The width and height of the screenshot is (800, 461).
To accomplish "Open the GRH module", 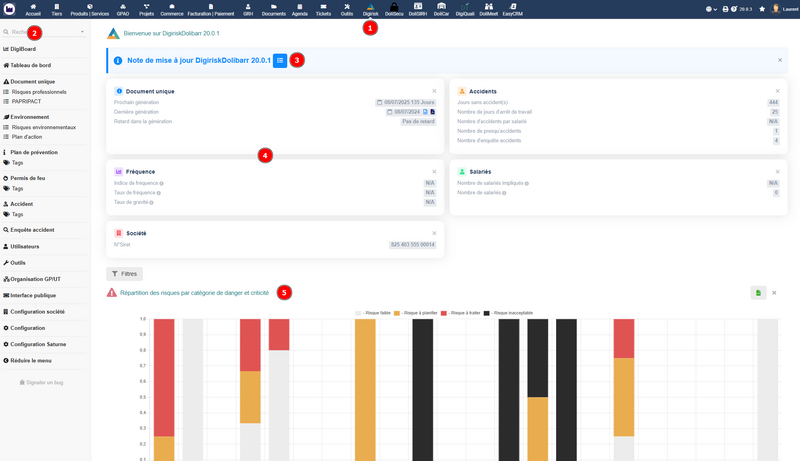I will (248, 9).
